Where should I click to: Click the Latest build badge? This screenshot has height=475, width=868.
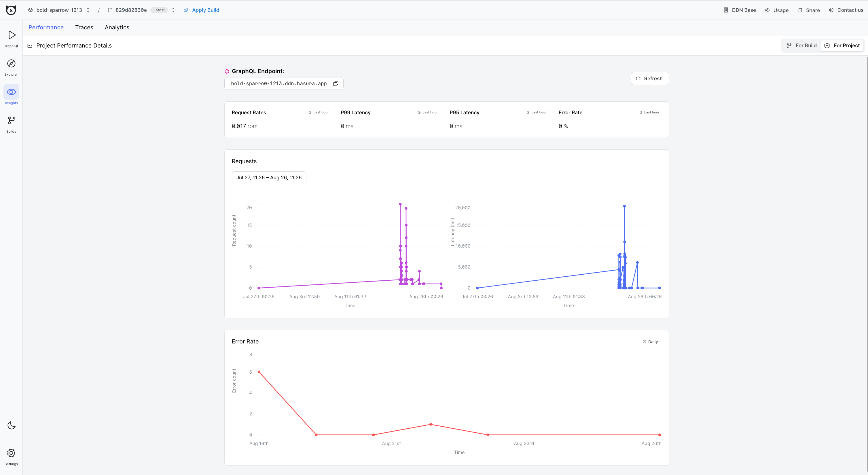pyautogui.click(x=159, y=10)
